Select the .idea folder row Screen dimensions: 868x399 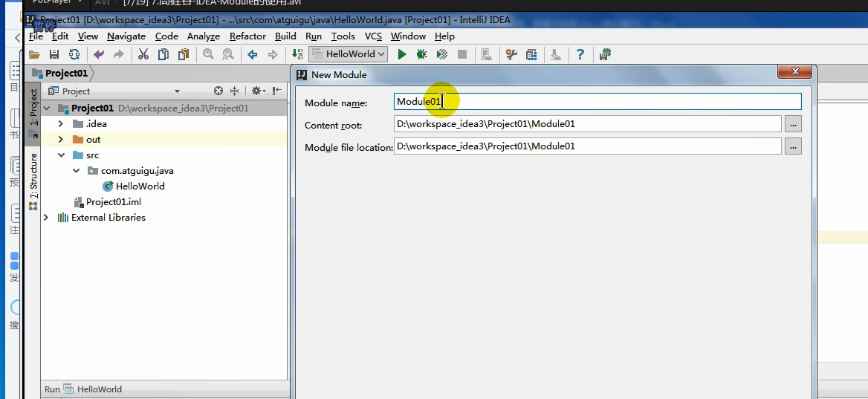coord(164,124)
